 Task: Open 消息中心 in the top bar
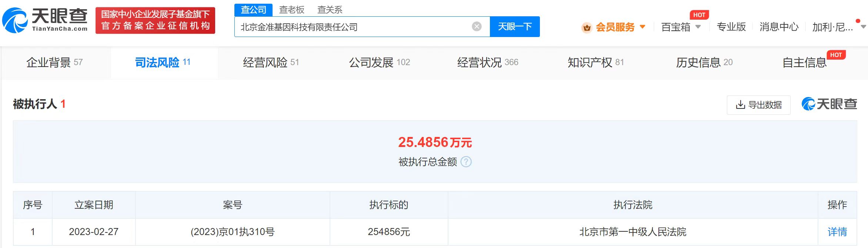(779, 27)
